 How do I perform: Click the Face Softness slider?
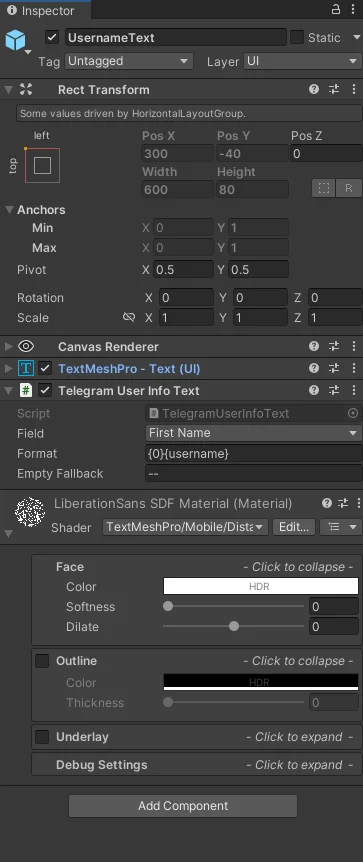click(233, 606)
